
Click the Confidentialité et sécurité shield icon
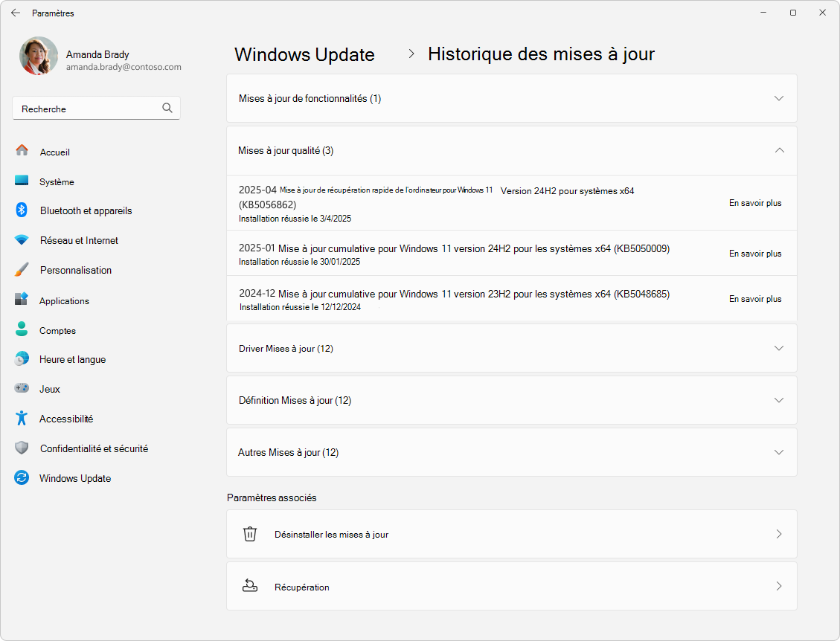coord(22,448)
